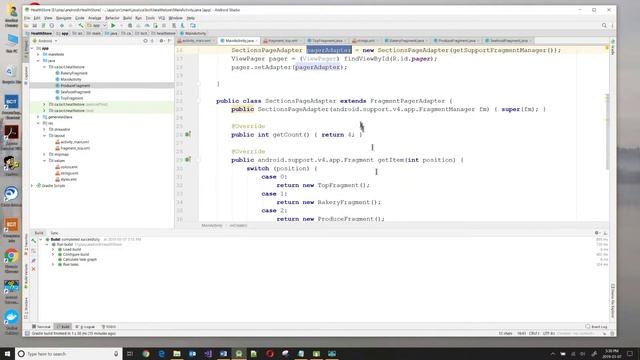The height and width of the screenshot is (360, 640).
Task: Click selected pagerAdapter variable in code editor
Action: pyautogui.click(x=329, y=50)
